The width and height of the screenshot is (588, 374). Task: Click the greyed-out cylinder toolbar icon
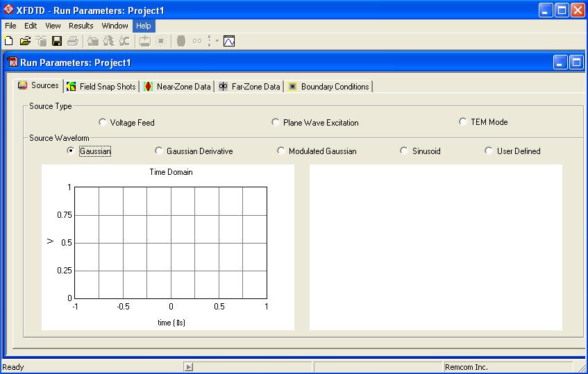(x=181, y=40)
